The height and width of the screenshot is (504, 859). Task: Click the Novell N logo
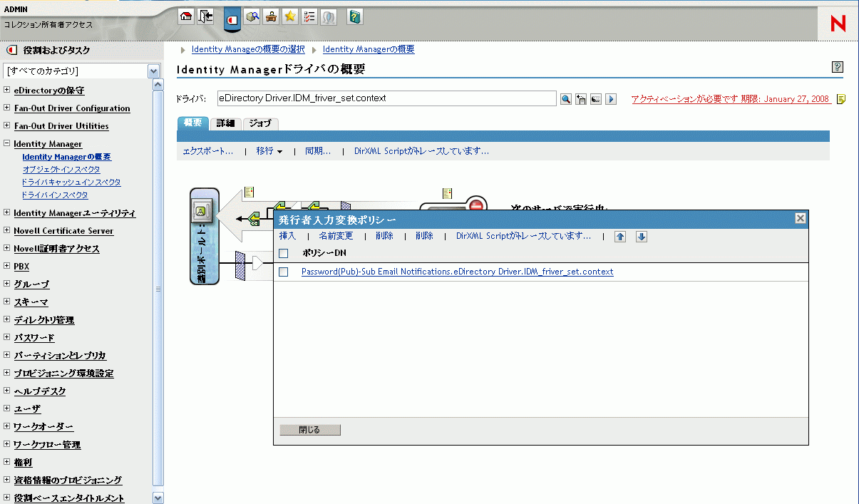click(x=838, y=24)
